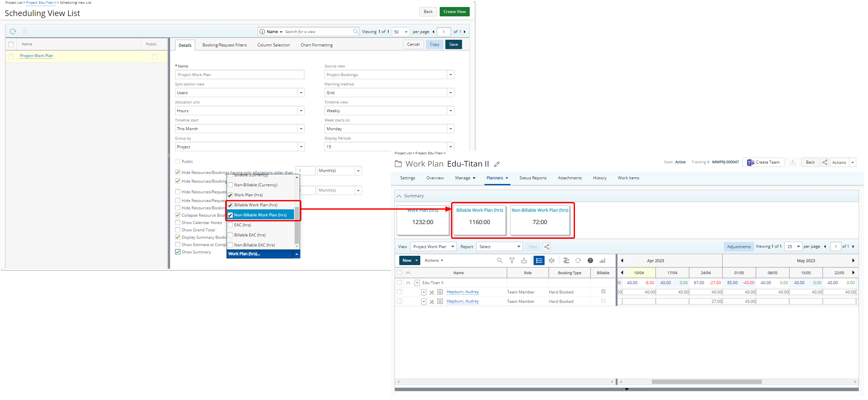The image size is (868, 400).
Task: Toggle the Public checkbox in Details tab
Action: click(x=178, y=162)
